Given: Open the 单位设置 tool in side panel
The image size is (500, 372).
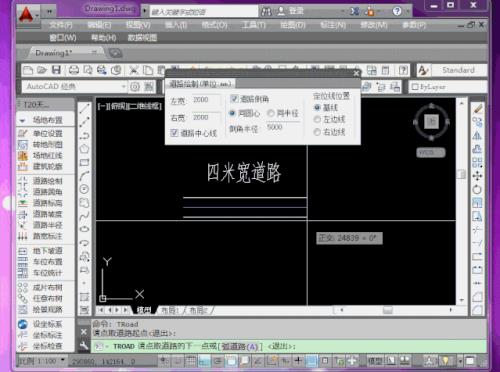Looking at the screenshot, I should [x=41, y=133].
